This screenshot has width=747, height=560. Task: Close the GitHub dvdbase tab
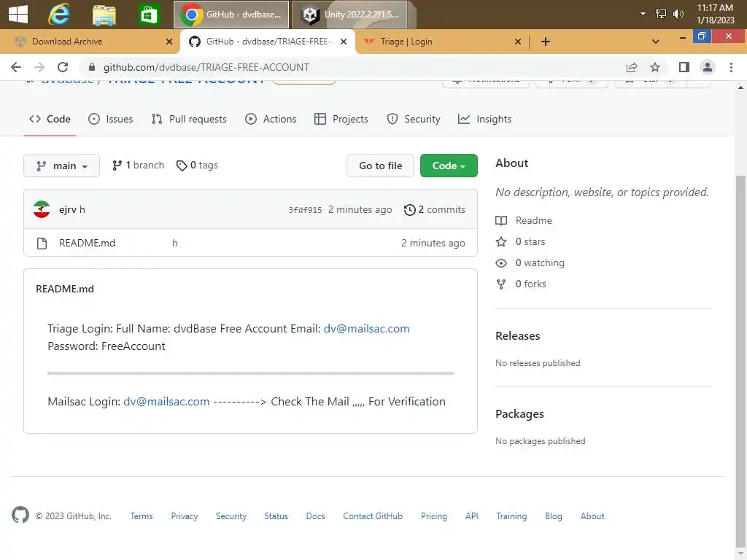click(343, 42)
